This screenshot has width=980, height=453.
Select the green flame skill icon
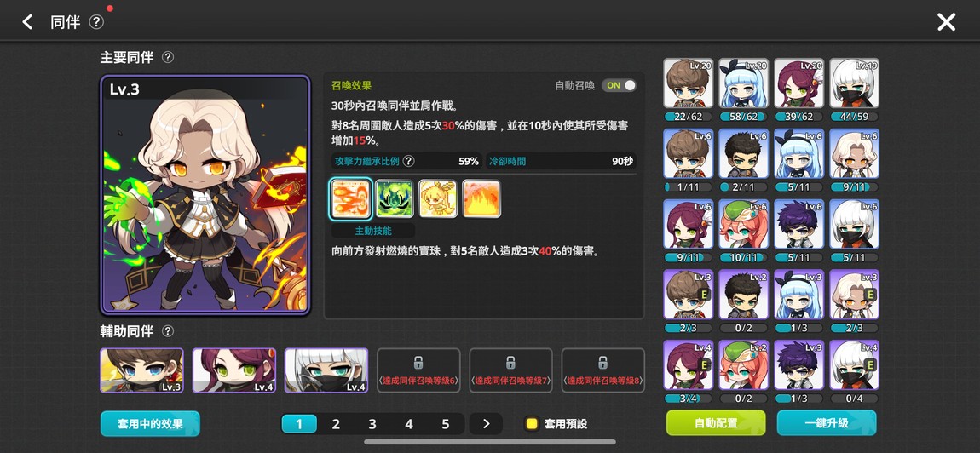395,198
